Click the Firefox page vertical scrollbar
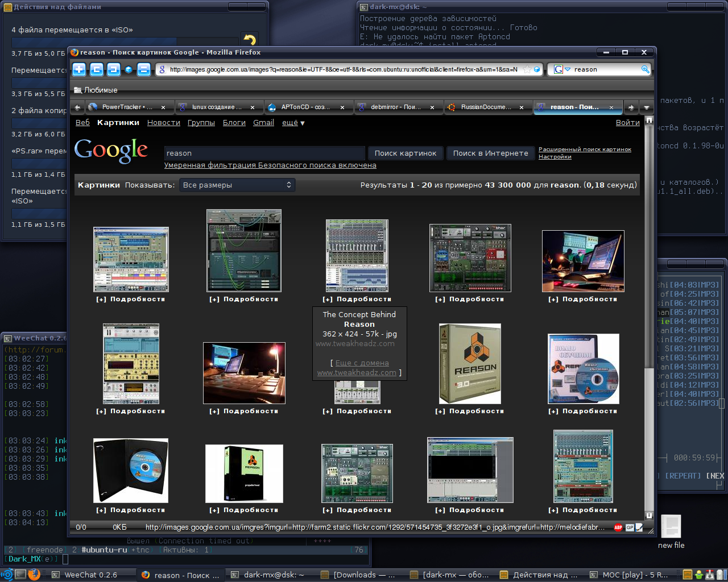 pyautogui.click(x=649, y=318)
